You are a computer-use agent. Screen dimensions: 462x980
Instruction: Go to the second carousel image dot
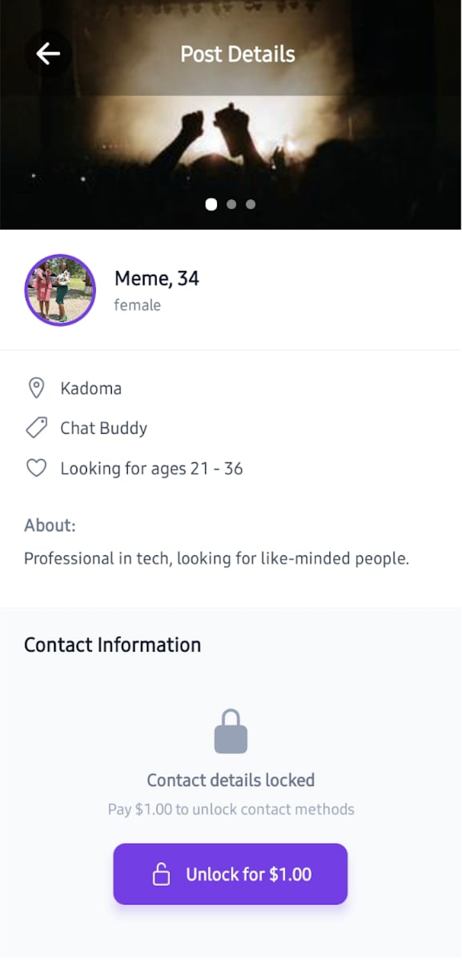pos(231,205)
